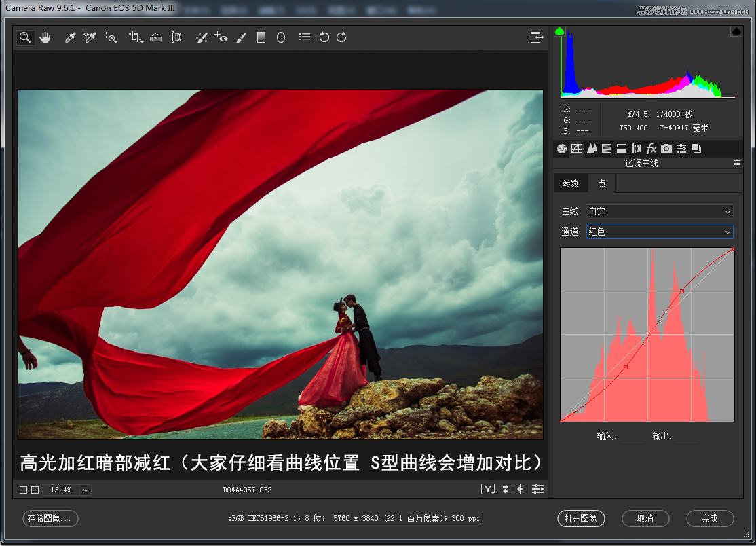Image resolution: width=756 pixels, height=546 pixels.
Task: Open the fx Effects panel
Action: [651, 149]
